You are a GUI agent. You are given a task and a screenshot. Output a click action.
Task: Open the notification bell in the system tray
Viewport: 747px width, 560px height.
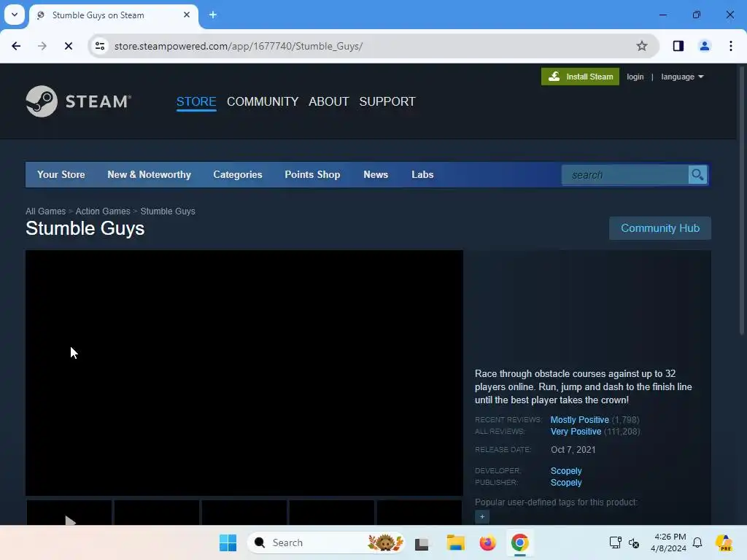coord(697,542)
